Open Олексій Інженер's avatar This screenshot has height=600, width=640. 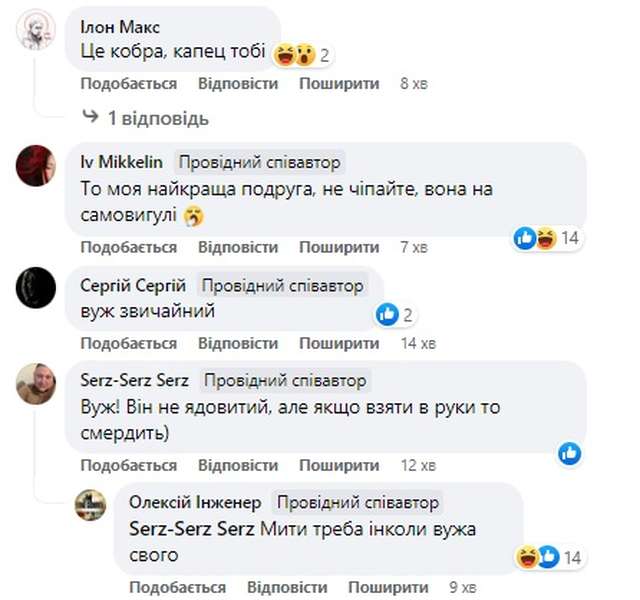(x=91, y=505)
